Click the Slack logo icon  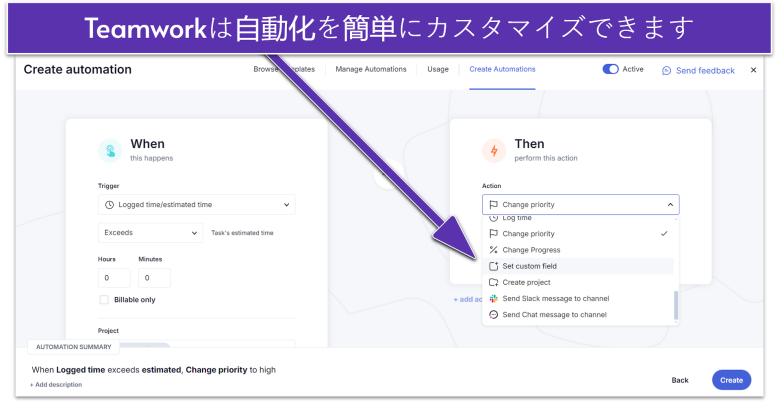point(493,299)
